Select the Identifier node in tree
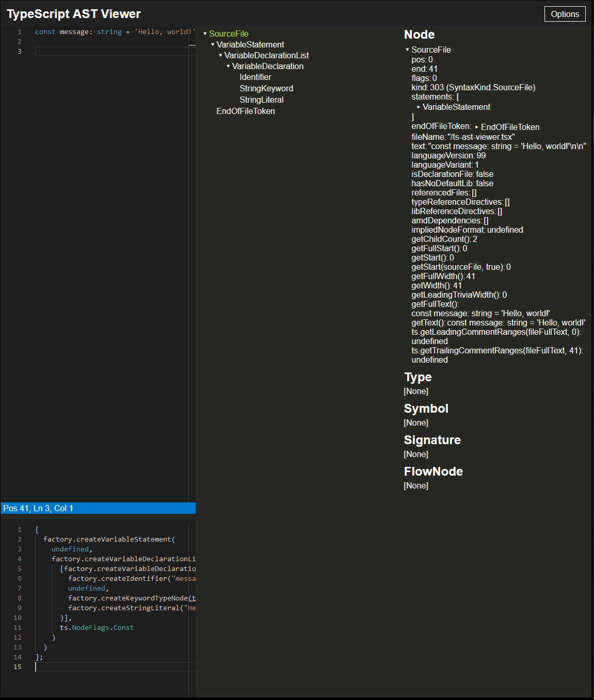This screenshot has height=700, width=594. pyautogui.click(x=255, y=77)
